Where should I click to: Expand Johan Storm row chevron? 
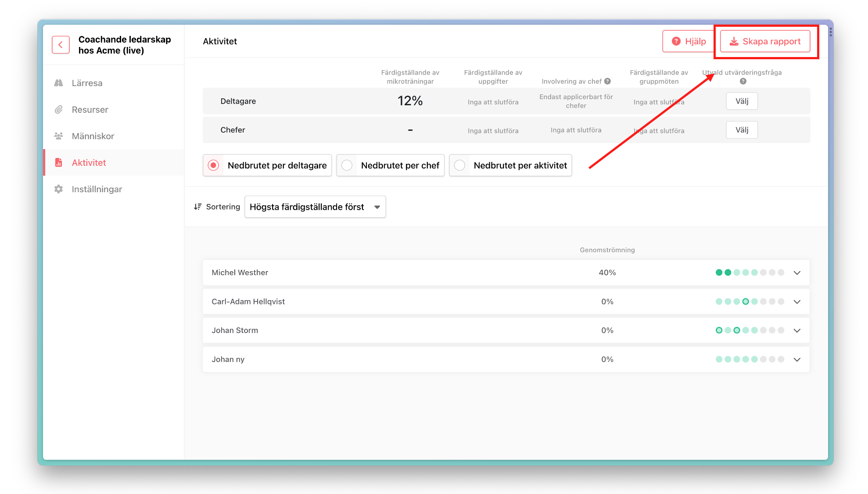[797, 330]
